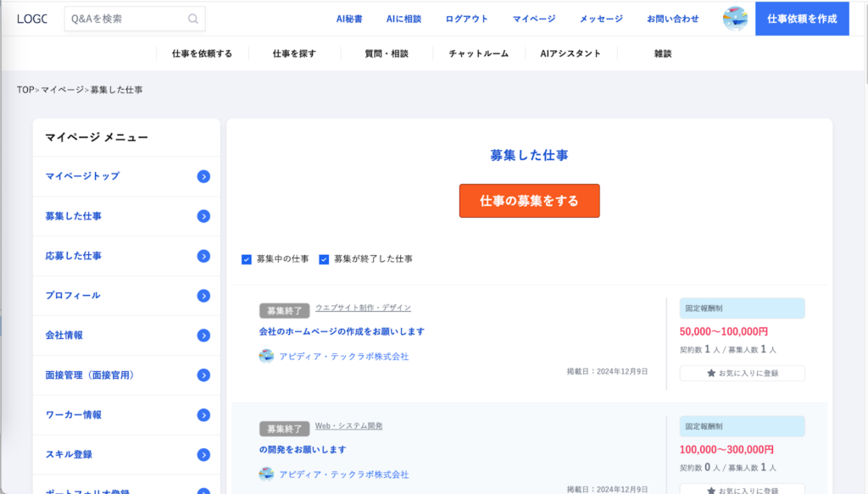Open the user avatar in header
The width and height of the screenshot is (868, 494).
point(735,19)
